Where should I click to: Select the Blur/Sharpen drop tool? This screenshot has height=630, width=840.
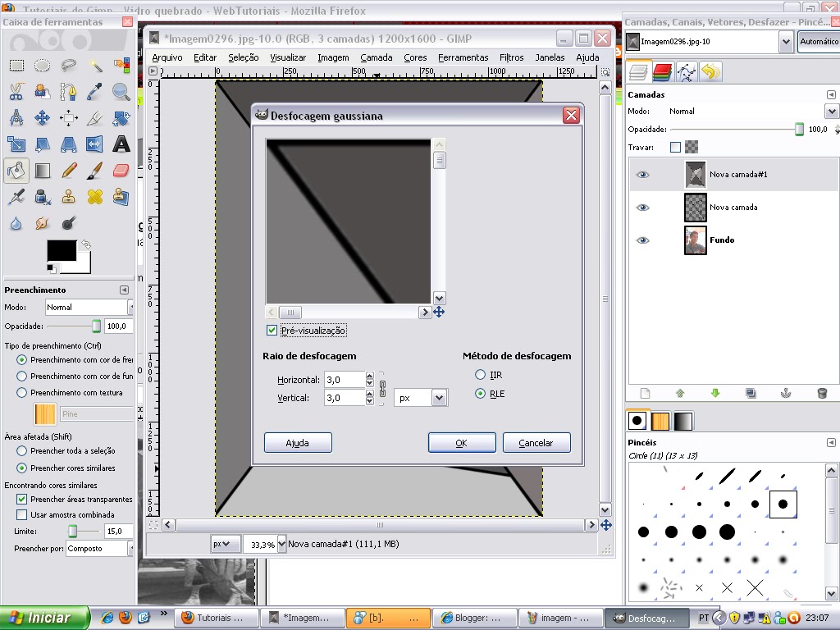pyautogui.click(x=16, y=223)
